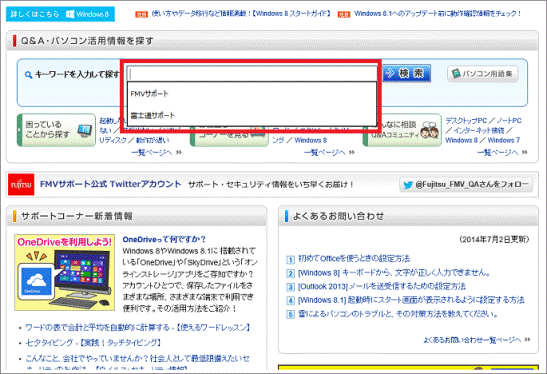Click number 3 icon in FAQ list
This screenshot has width=547, height=374.
(290, 287)
